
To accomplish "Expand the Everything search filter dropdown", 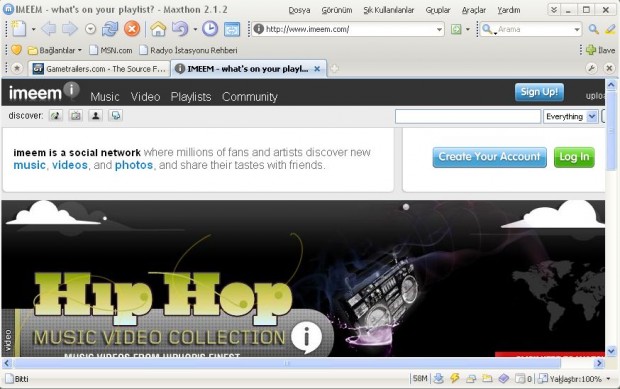I will click(570, 116).
